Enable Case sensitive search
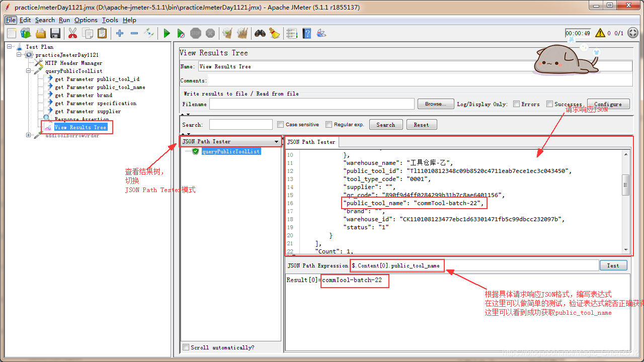 [281, 124]
